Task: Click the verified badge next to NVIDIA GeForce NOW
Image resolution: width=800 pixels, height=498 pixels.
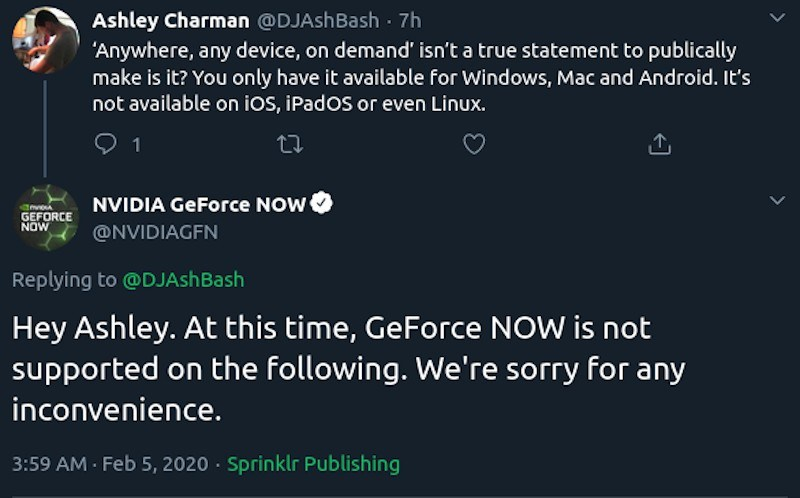Action: [x=322, y=204]
